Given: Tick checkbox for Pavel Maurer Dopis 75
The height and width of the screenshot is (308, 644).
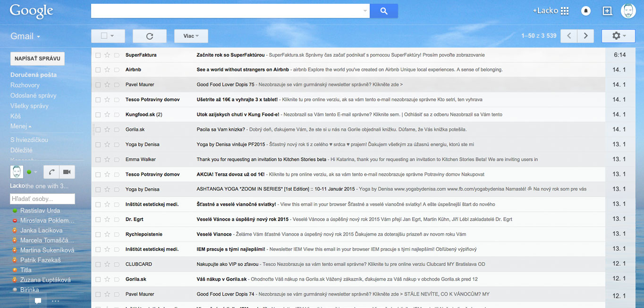Looking at the screenshot, I should pyautogui.click(x=98, y=85).
